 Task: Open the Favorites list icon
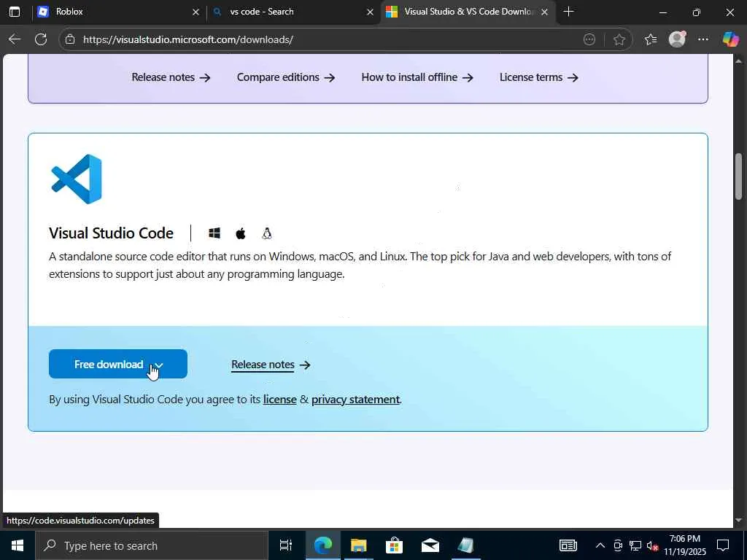[x=650, y=39]
